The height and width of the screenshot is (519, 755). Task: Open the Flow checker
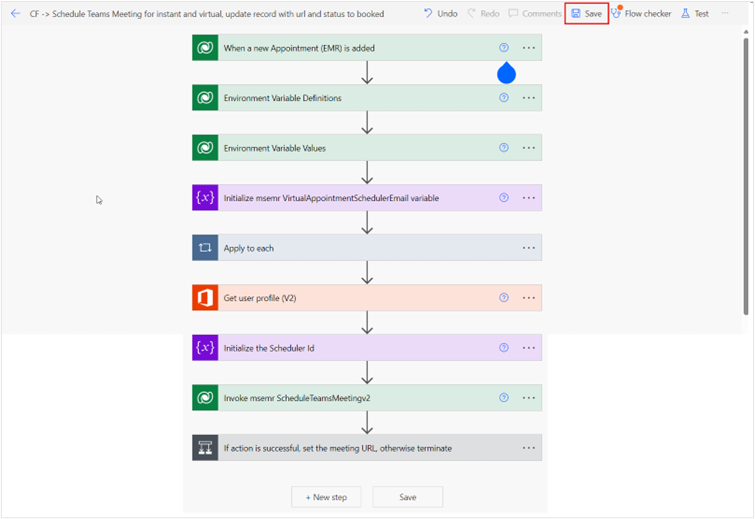641,13
